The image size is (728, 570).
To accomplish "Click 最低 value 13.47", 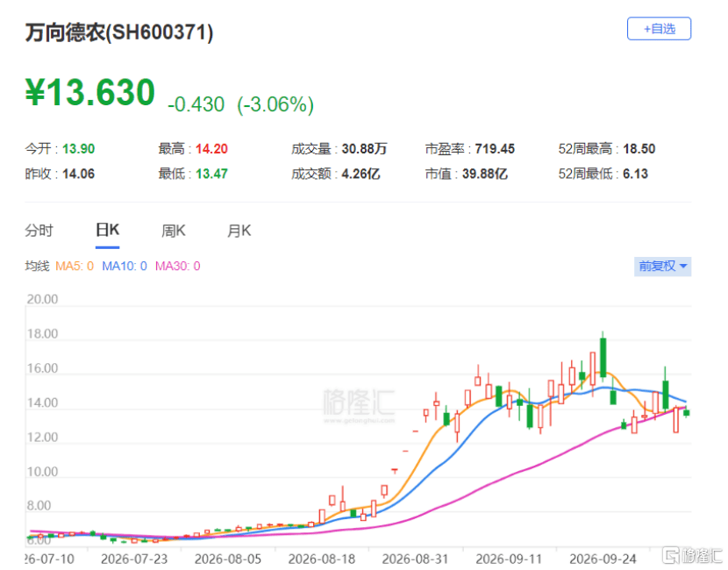I will 211,174.
